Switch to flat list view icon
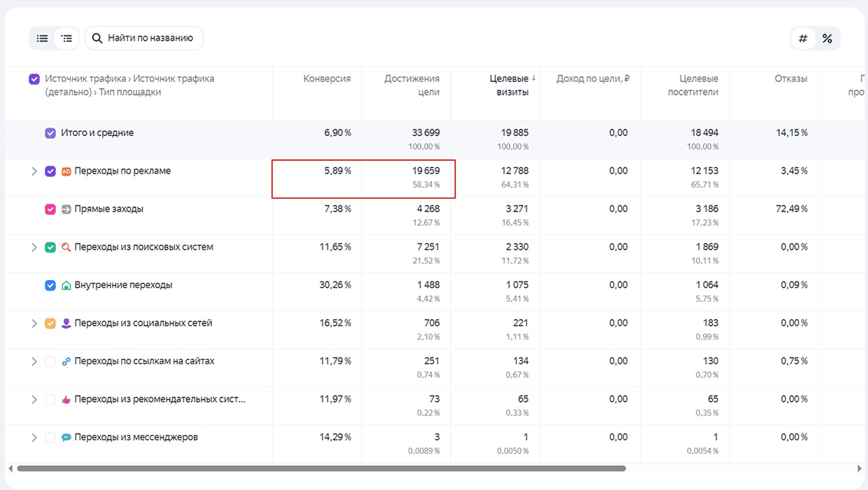Image resolution: width=868 pixels, height=490 pixels. coord(43,38)
